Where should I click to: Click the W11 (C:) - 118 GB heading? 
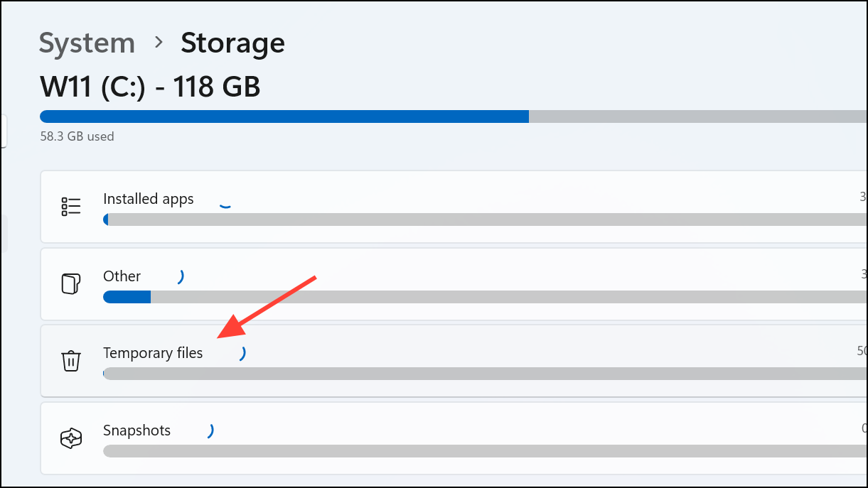(x=150, y=87)
